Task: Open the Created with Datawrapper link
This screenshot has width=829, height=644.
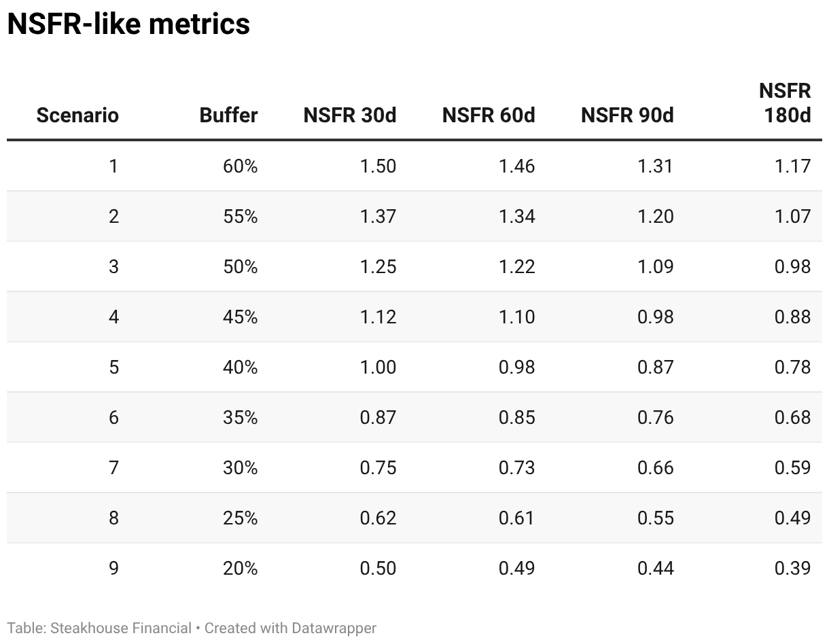Action: pos(290,628)
